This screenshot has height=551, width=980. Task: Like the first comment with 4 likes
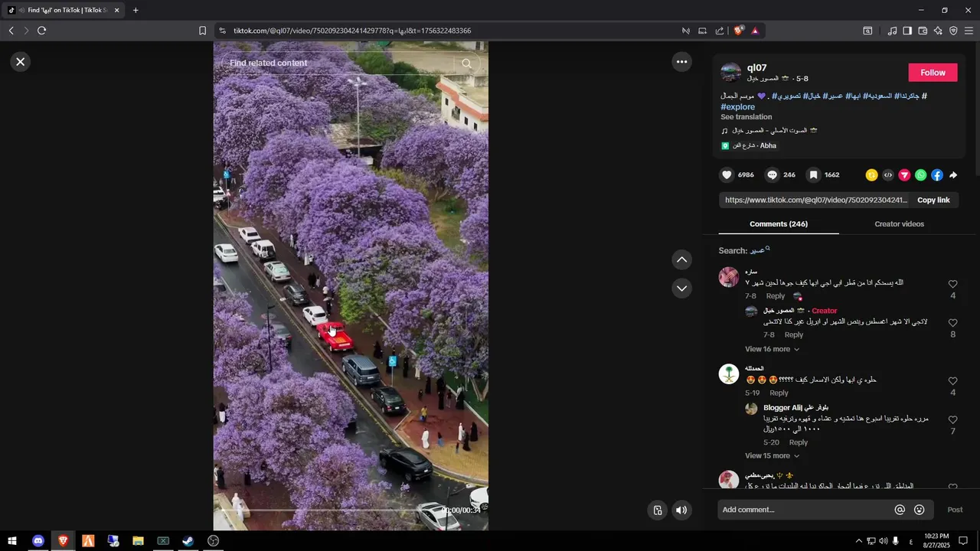[x=952, y=285]
